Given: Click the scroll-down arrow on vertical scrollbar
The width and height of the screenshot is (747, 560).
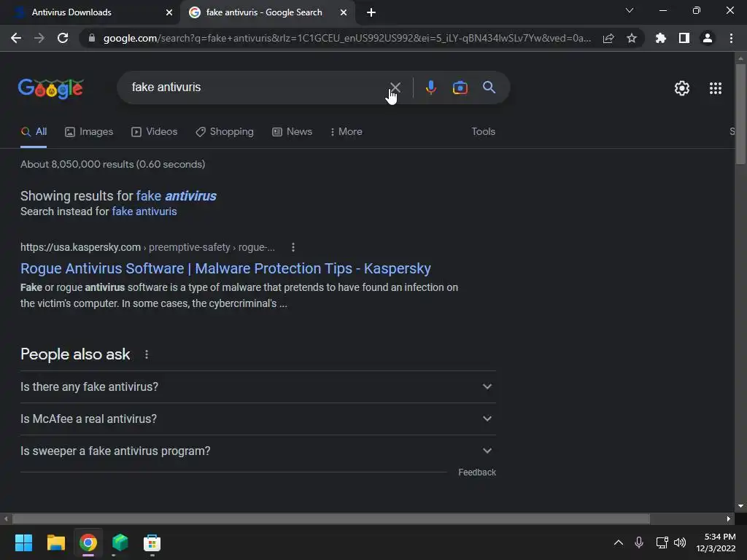Looking at the screenshot, I should coord(740,506).
